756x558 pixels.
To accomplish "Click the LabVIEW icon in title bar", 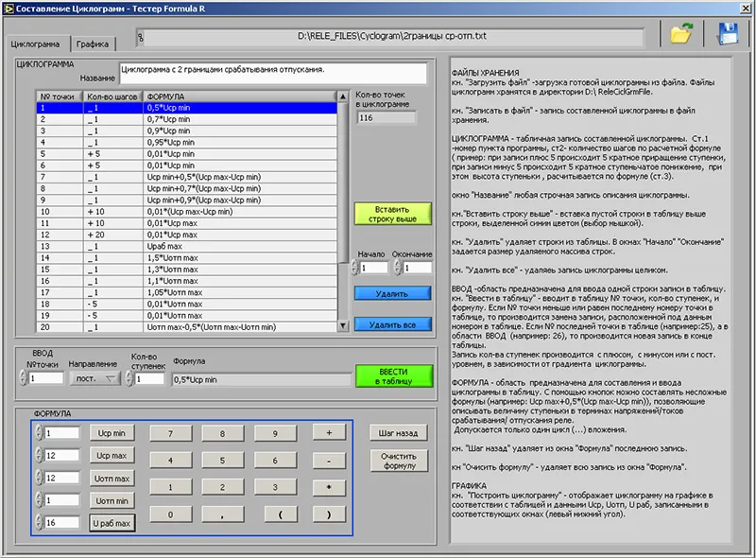I will [x=9, y=9].
